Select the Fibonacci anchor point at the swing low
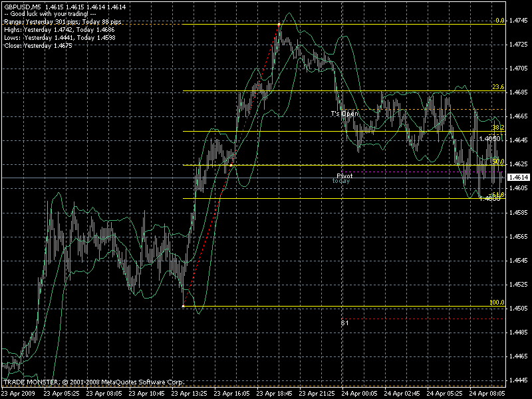This screenshot has height=399, width=532. pos(184,307)
